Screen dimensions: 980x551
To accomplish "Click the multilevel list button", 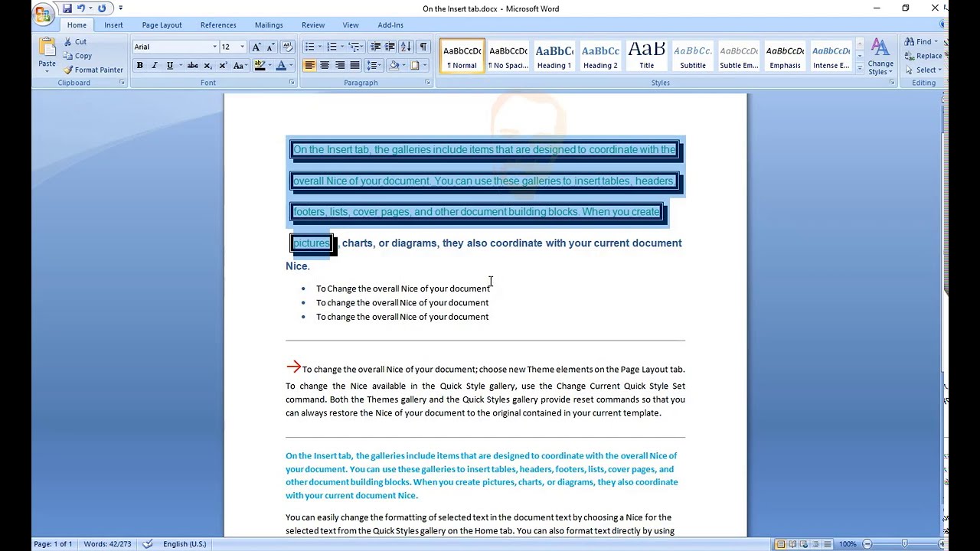I will pos(354,47).
